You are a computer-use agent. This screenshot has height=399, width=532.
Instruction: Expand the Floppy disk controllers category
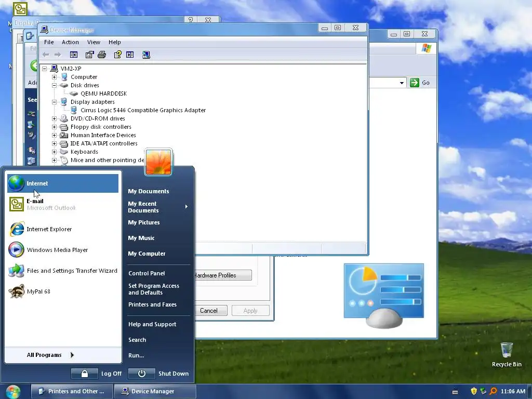[54, 127]
